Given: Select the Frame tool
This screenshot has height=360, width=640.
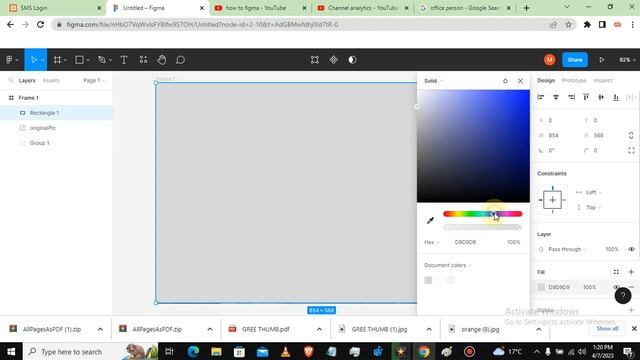Looking at the screenshot, I should pos(57,60).
